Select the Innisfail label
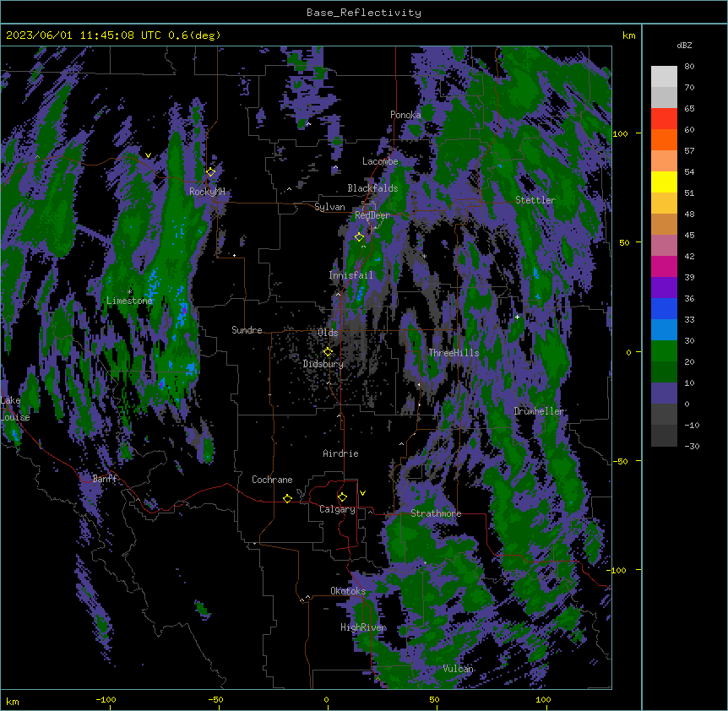 coord(351,275)
